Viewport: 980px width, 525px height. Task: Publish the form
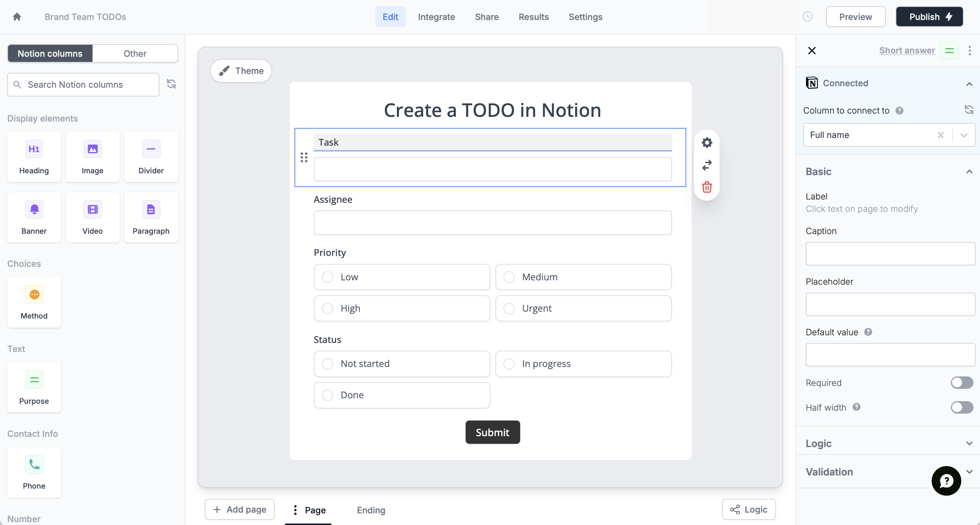[x=929, y=16]
